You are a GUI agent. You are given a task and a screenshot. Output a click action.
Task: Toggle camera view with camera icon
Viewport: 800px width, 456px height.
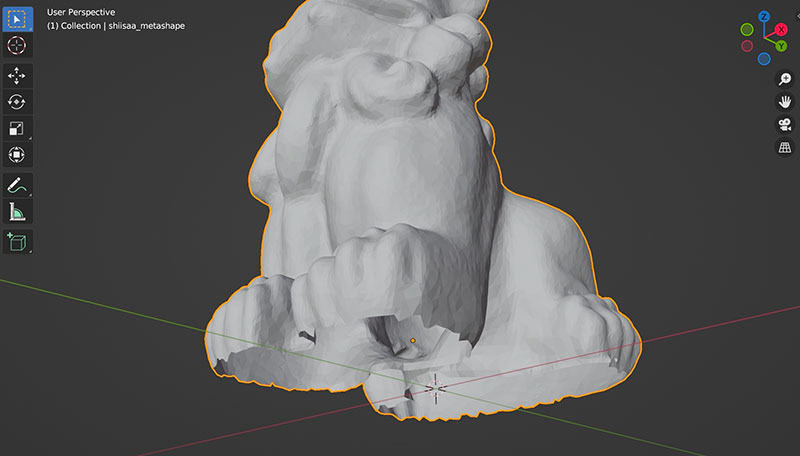785,124
